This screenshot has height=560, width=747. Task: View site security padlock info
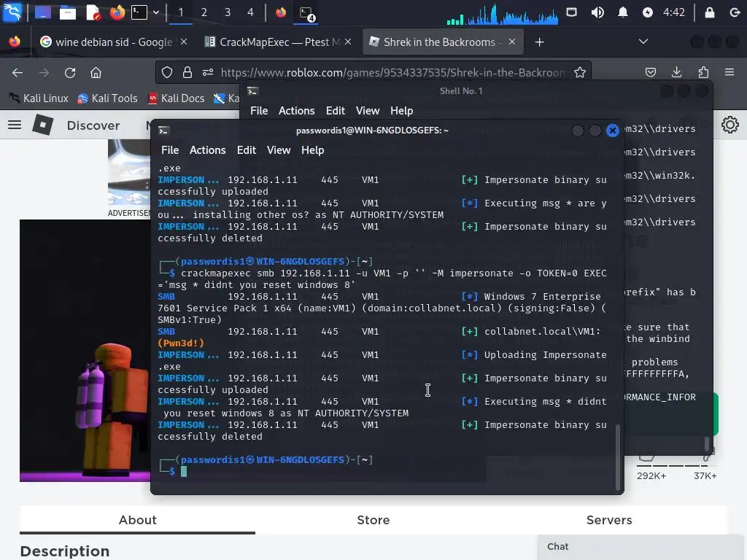click(187, 72)
